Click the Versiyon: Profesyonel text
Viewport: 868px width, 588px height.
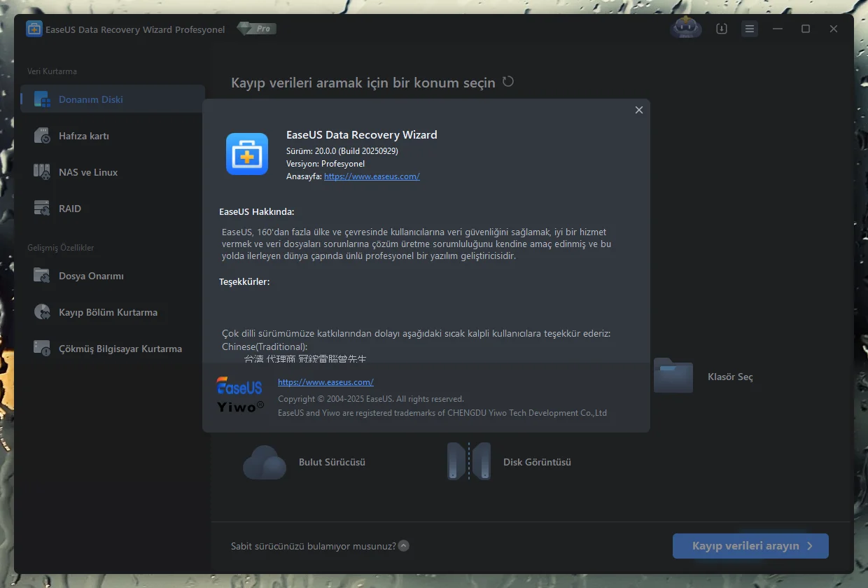(325, 164)
